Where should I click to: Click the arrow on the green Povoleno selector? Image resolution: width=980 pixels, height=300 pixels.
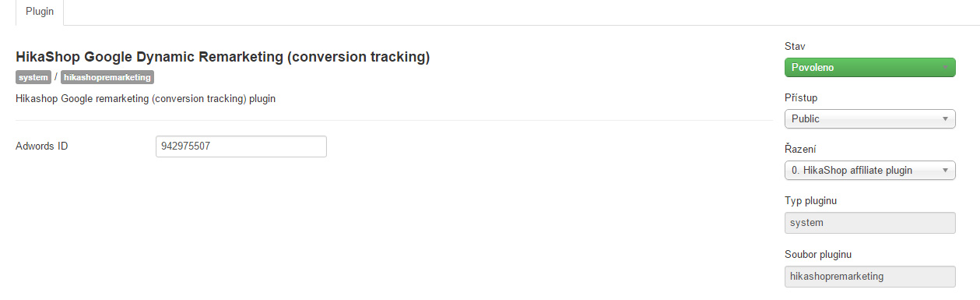(x=945, y=68)
